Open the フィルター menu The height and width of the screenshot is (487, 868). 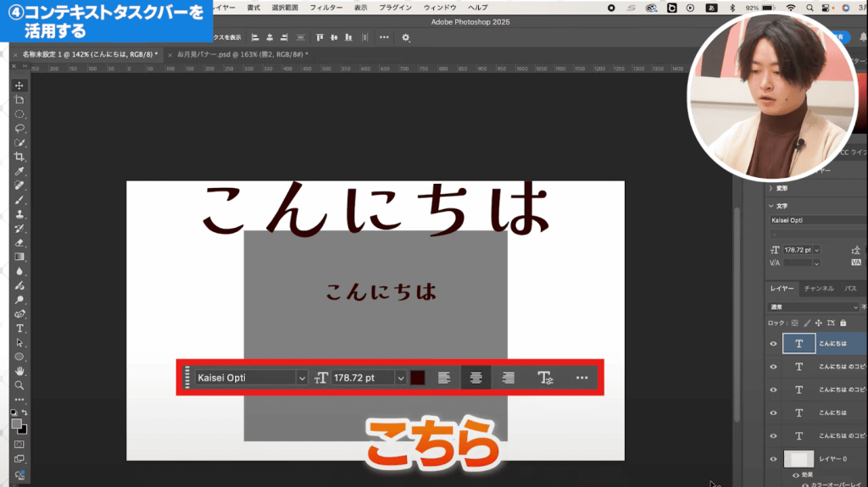325,8
